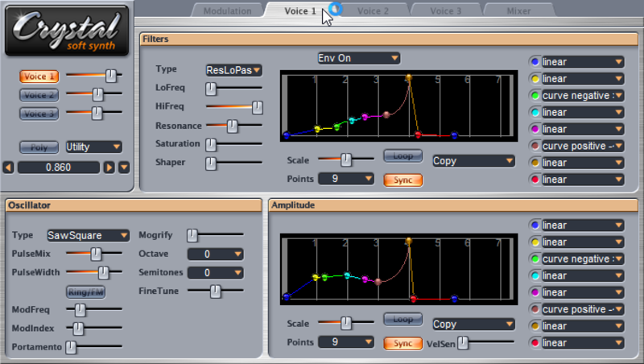Switch to the Voice 2 tab
Viewport: 644px width, 364px height.
(x=373, y=11)
